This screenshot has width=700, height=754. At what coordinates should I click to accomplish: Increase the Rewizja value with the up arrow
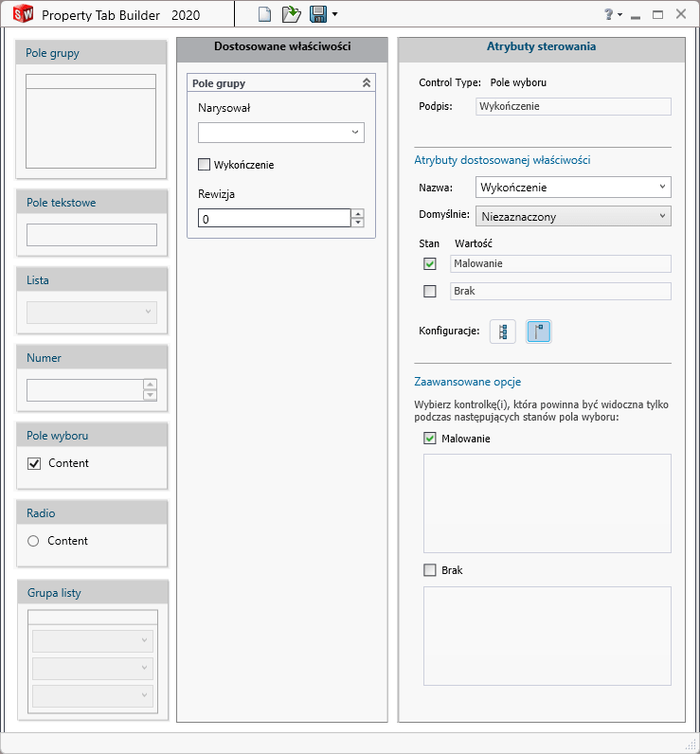(x=358, y=213)
